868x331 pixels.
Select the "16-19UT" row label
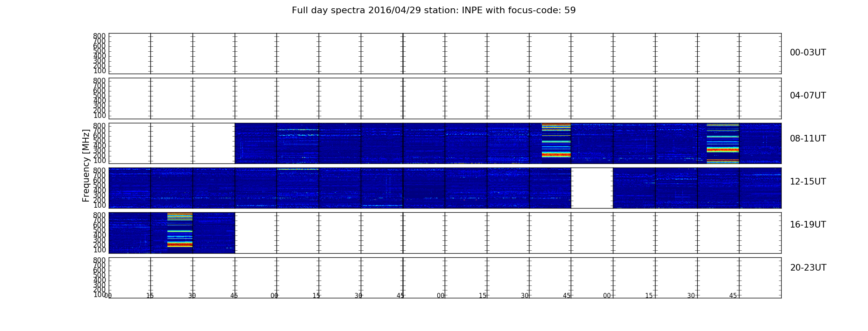(x=808, y=225)
